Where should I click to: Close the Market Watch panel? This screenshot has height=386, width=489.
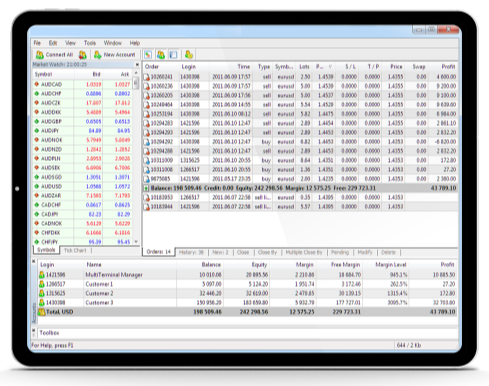click(x=137, y=65)
